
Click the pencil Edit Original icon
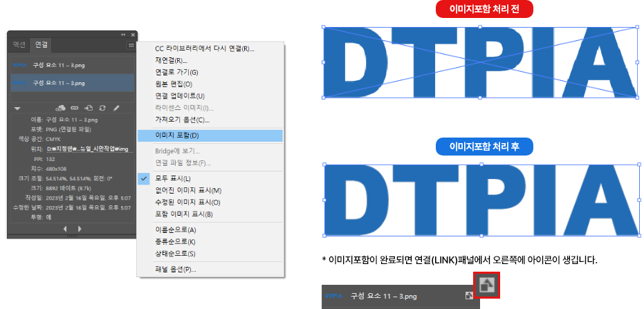tap(116, 108)
